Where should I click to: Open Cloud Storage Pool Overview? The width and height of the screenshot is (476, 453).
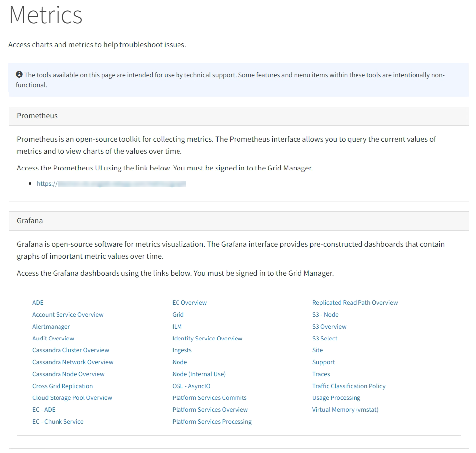(x=72, y=398)
